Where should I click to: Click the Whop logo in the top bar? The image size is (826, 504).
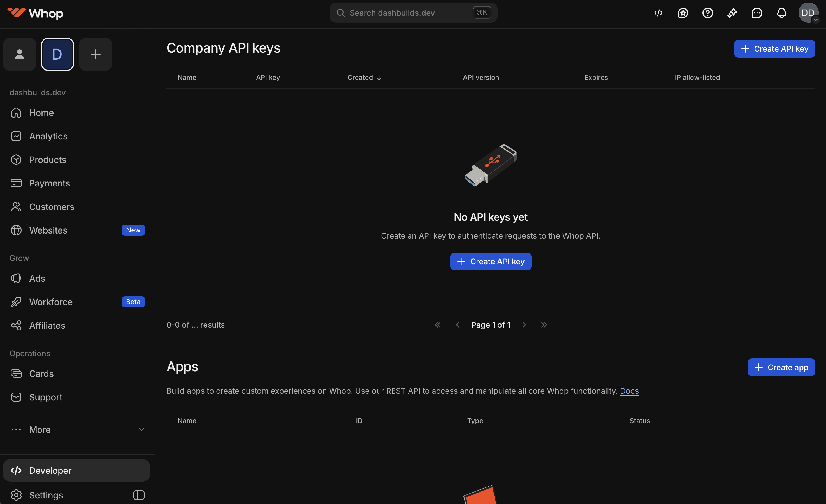pos(35,13)
